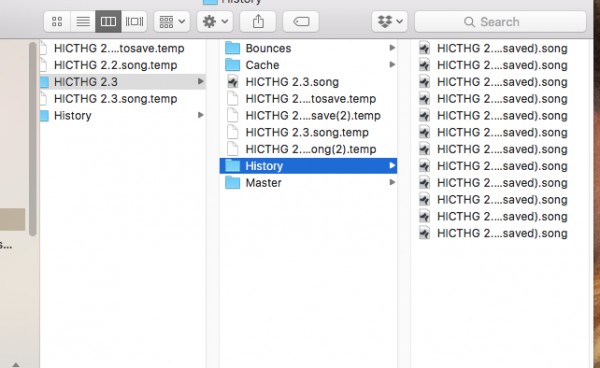Click the Share toolbar button
Viewport: 600px width, 368px height.
(x=258, y=21)
